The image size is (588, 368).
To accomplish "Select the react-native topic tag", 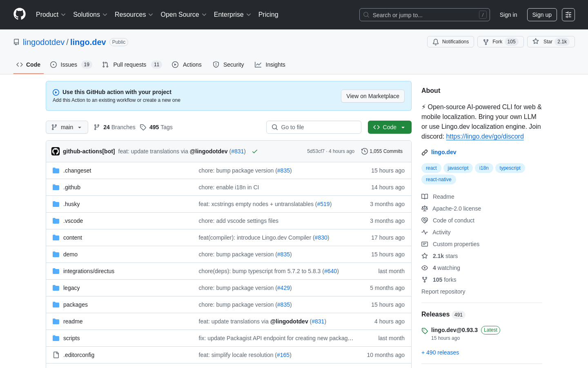I will (x=439, y=180).
